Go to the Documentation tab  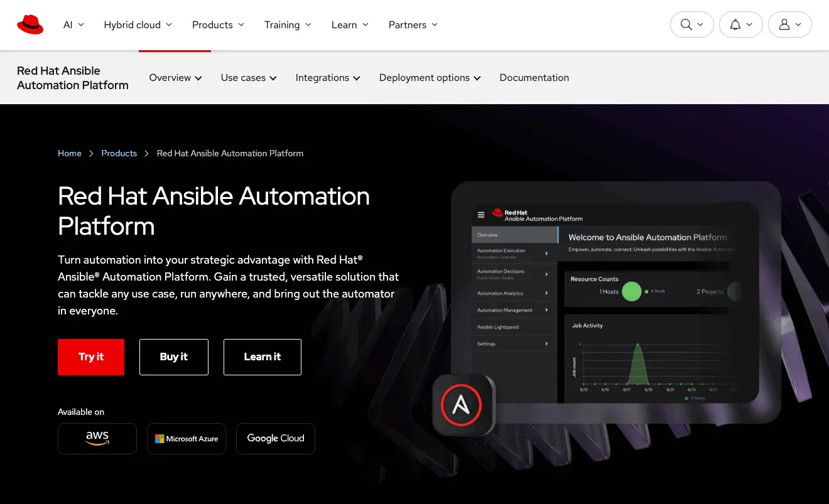(534, 78)
